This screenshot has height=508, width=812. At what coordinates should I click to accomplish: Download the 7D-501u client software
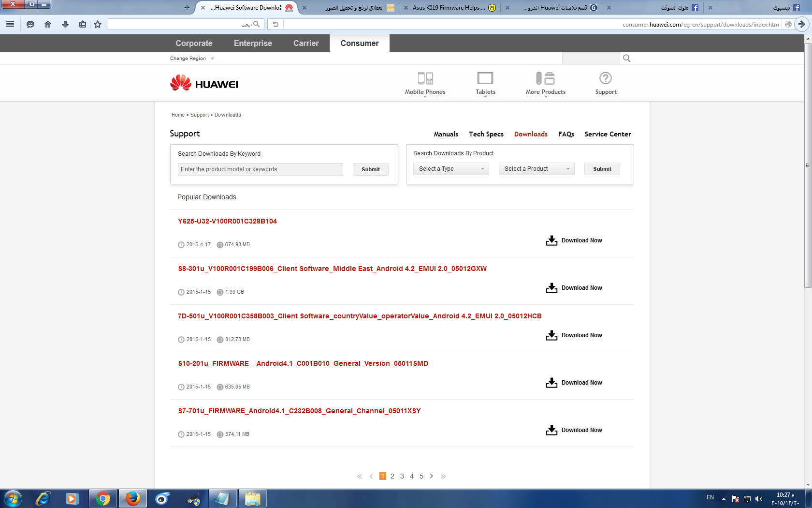574,335
